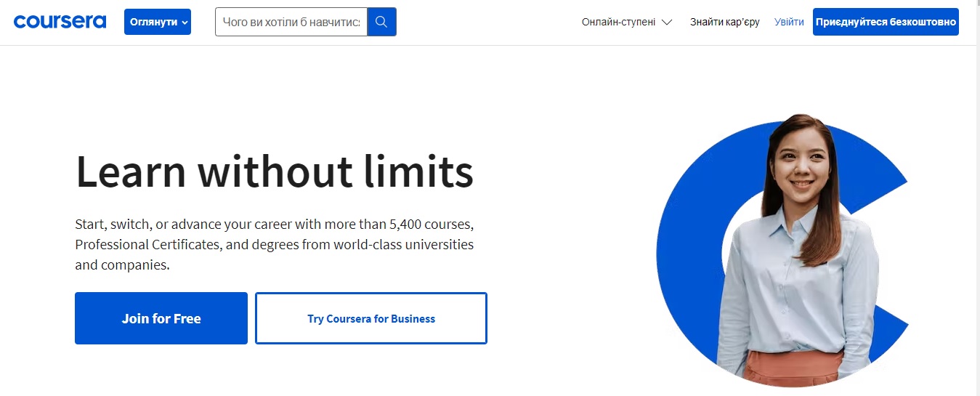Click the "Professional Certificates" text
980x396 pixels.
pos(147,244)
